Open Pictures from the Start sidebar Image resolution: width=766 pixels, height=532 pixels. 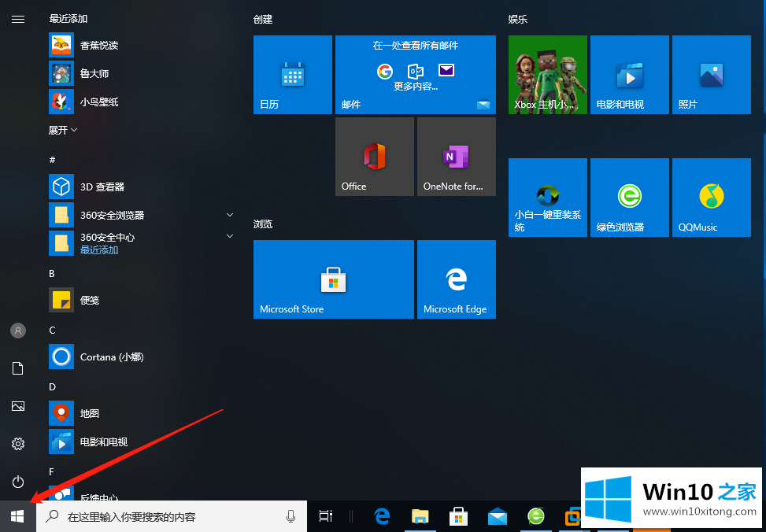point(18,406)
